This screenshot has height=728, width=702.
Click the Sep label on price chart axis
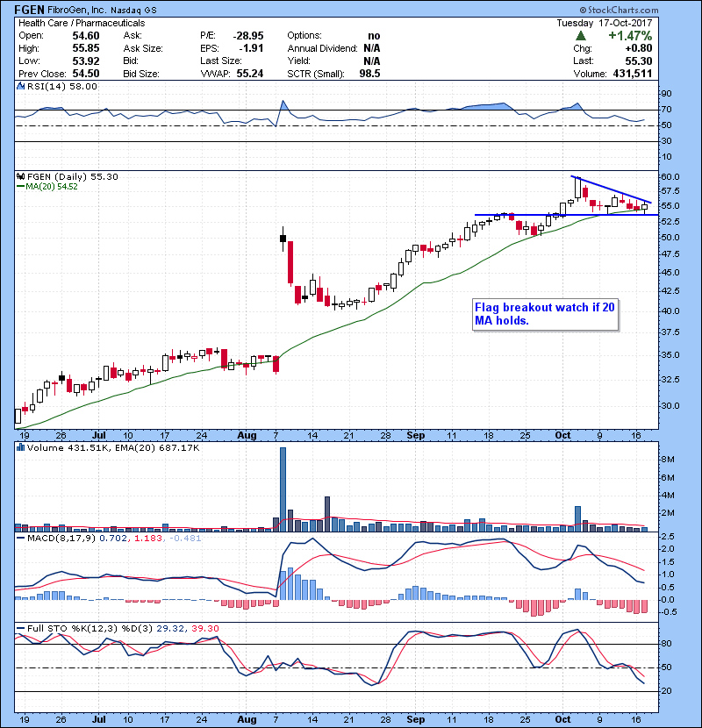click(415, 436)
